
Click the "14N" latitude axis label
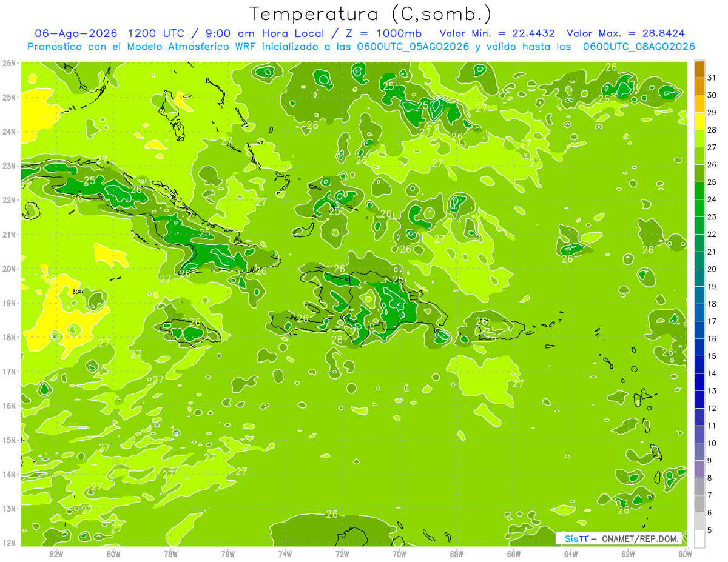click(8, 473)
